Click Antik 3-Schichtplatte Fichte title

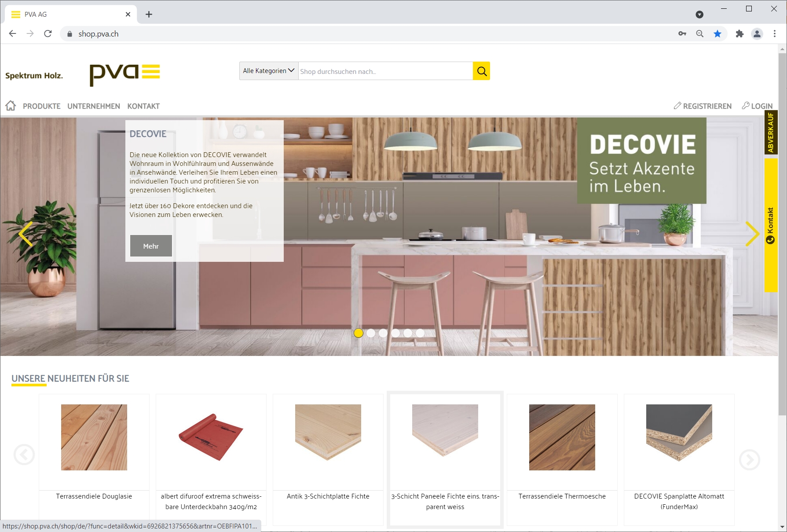[328, 496]
